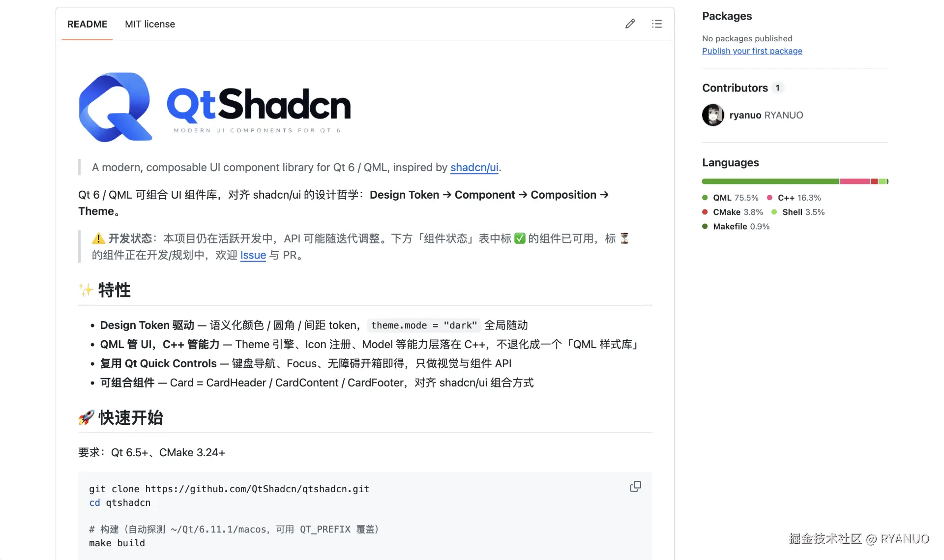
Task: Click the '可组合组件' bullet item
Action: 317,383
